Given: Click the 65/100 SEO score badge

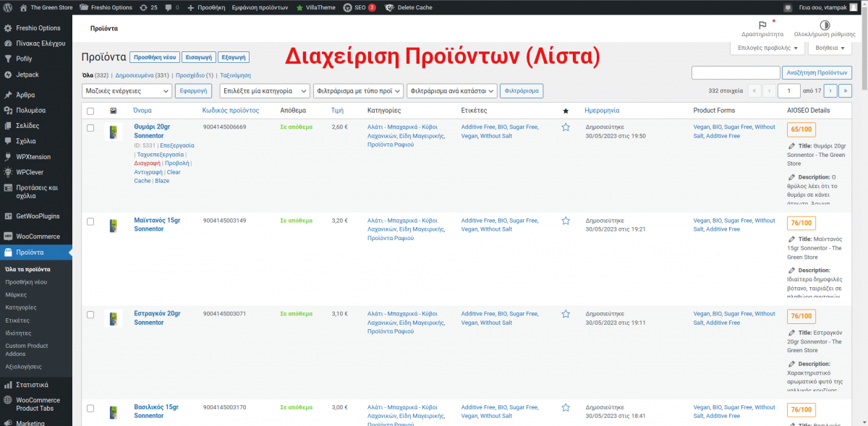Looking at the screenshot, I should pos(801,129).
